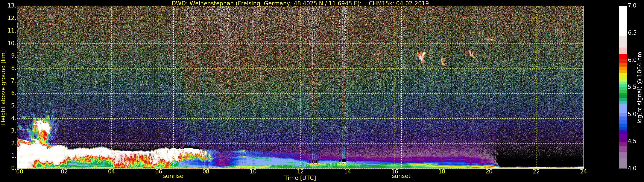Image resolution: width=644 pixels, height=182 pixels.
Task: Click the 20 tick on the time axis
Action: 489,172
